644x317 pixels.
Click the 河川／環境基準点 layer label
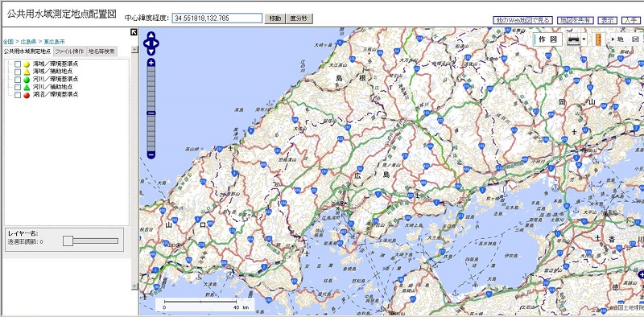56,79
